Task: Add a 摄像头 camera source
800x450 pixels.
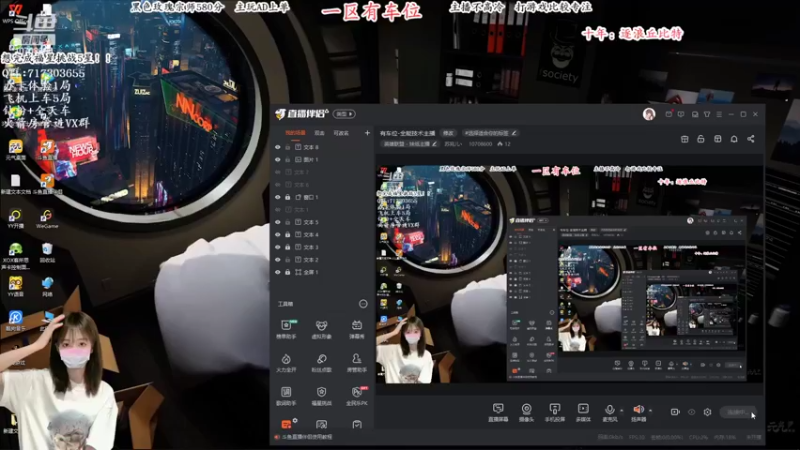Action: [x=526, y=412]
